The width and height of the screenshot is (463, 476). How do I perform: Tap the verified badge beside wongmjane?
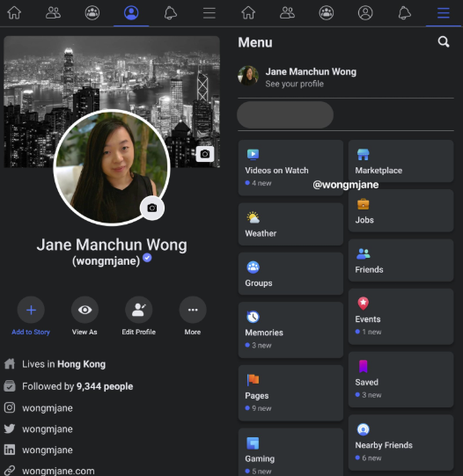click(x=147, y=258)
